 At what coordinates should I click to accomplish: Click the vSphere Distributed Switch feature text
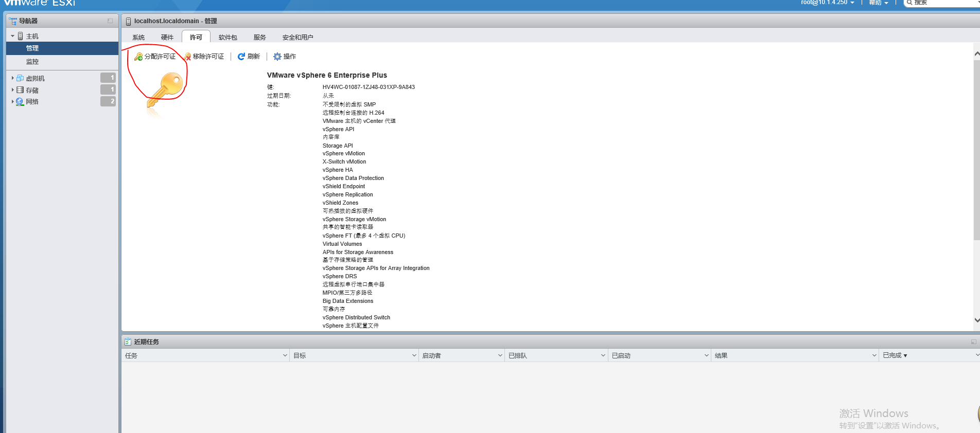(356, 317)
